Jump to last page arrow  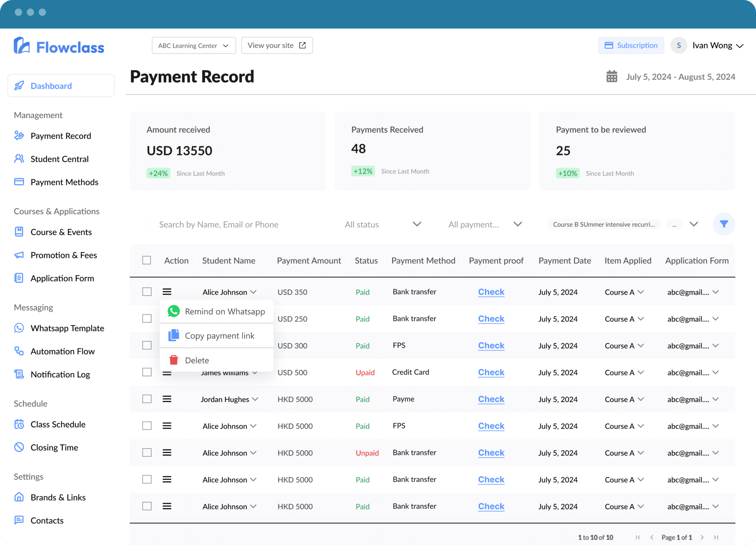coord(716,537)
